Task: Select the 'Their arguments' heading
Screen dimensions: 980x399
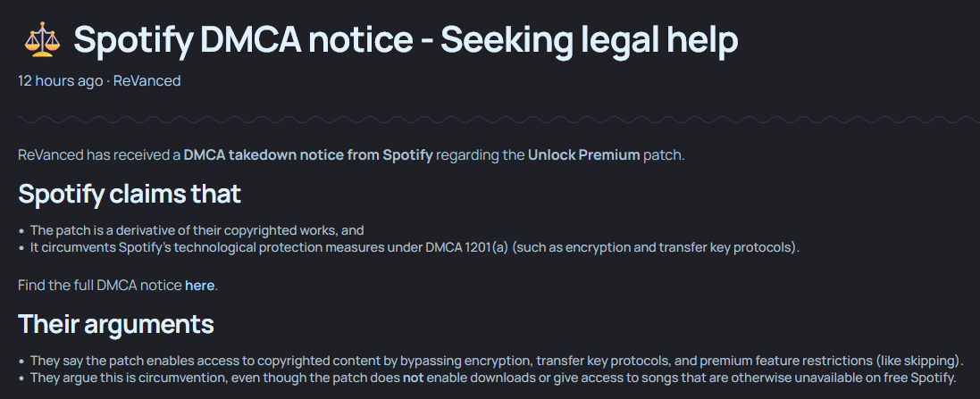Action: [x=116, y=323]
